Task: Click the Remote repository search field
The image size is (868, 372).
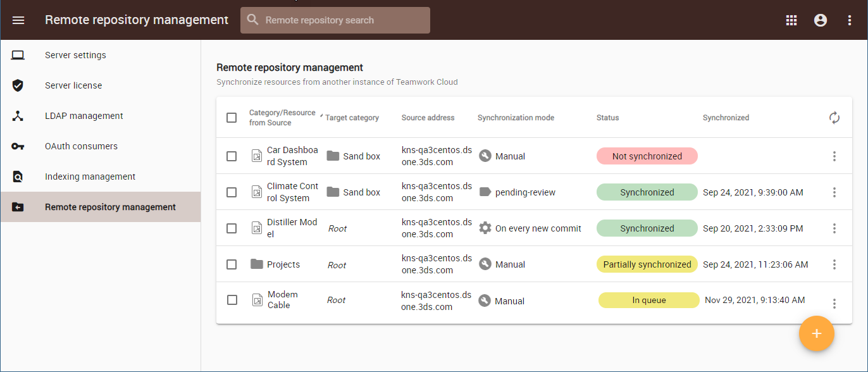Action: [335, 20]
